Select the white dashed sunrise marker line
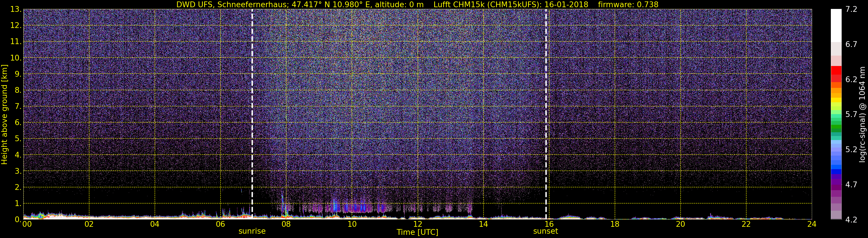 (252, 114)
